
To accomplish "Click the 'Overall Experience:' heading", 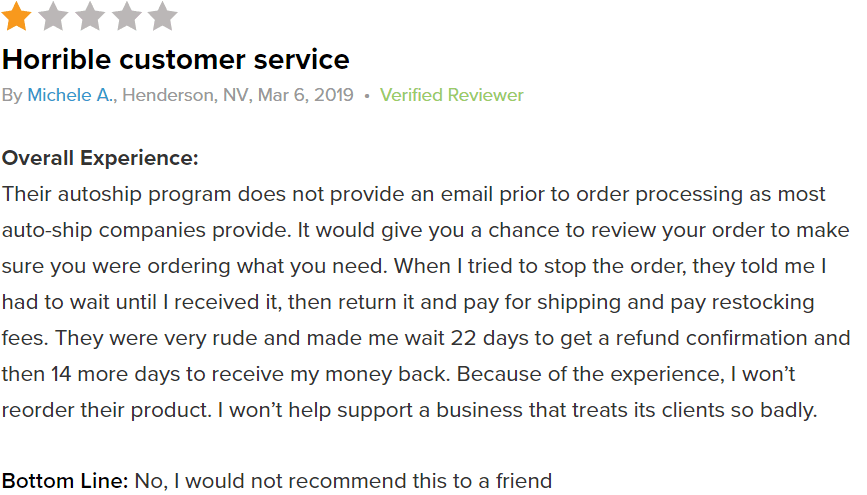I will click(100, 159).
